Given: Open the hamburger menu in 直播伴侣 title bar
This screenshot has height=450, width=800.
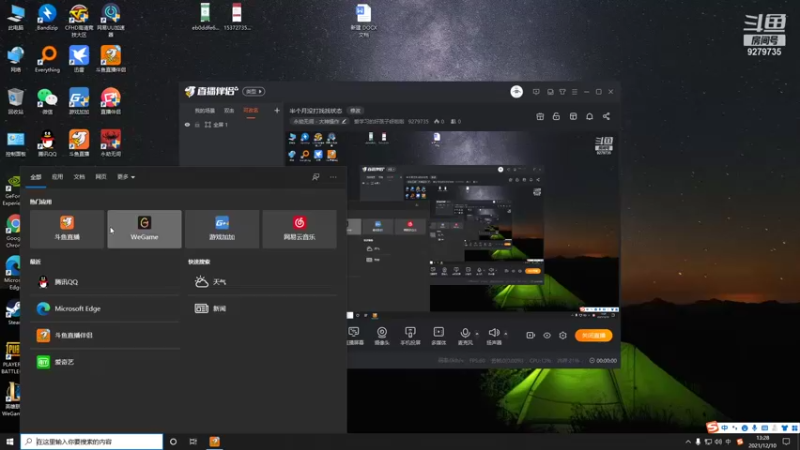Looking at the screenshot, I should pos(574,92).
